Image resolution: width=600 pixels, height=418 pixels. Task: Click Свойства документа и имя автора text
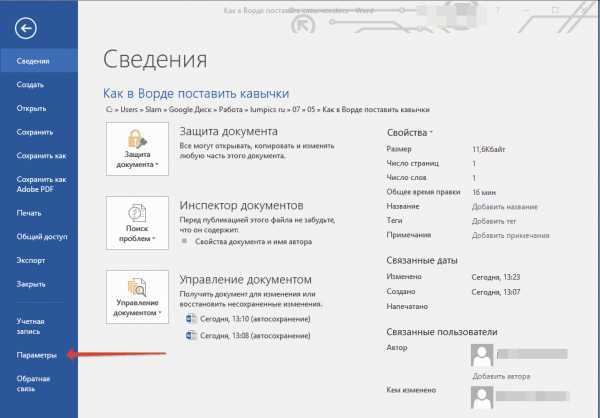click(x=253, y=242)
